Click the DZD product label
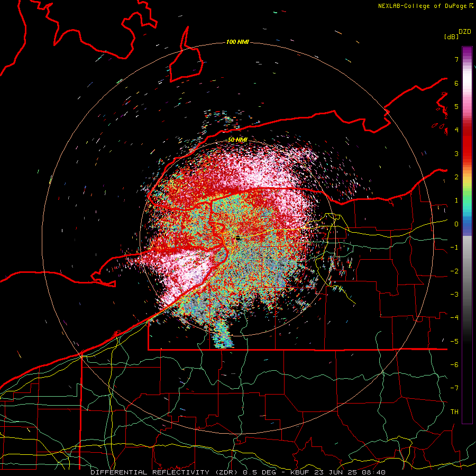The width and height of the screenshot is (476, 476). (465, 32)
